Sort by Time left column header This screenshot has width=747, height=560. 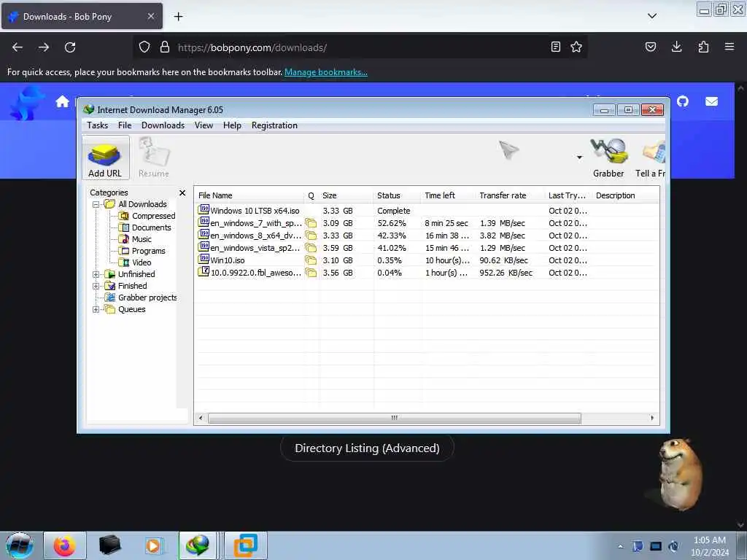448,195
